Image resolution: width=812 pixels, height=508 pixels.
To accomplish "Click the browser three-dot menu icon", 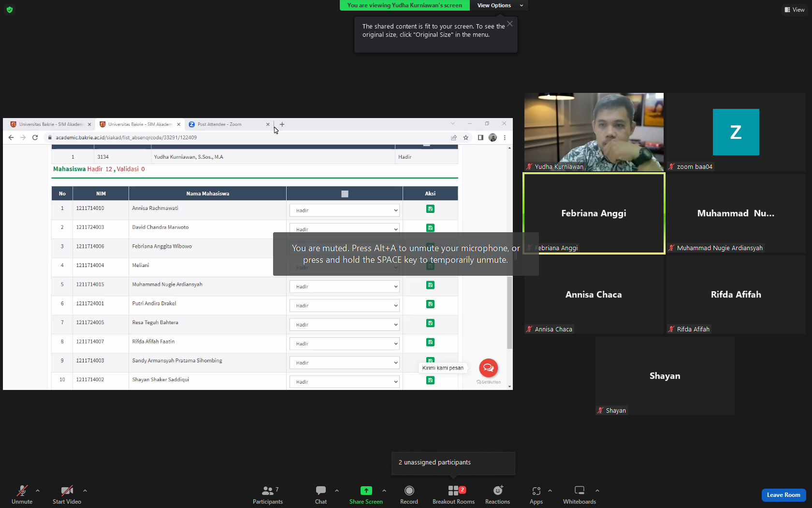I will (505, 137).
